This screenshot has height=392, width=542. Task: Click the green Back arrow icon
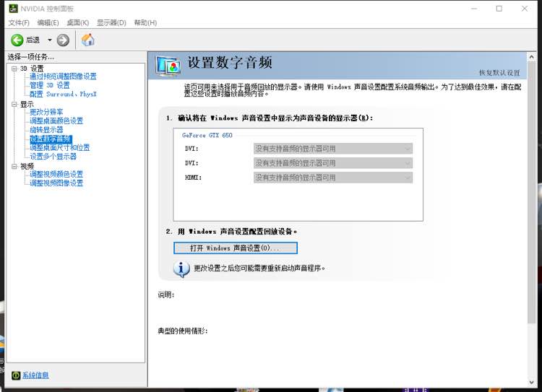point(17,40)
